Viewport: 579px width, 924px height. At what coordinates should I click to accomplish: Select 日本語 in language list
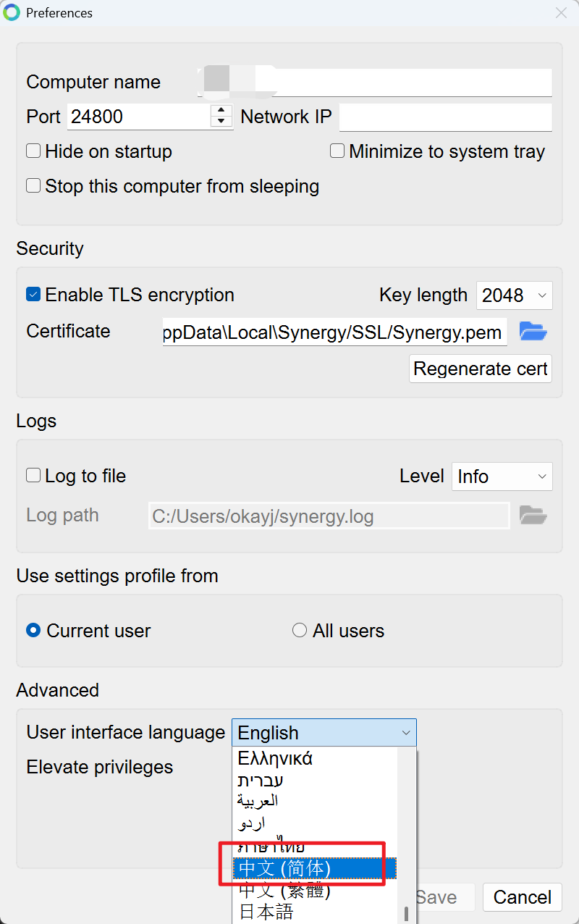pos(316,912)
